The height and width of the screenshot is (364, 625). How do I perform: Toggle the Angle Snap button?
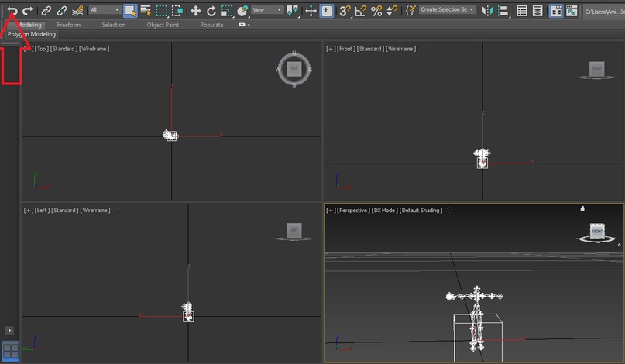pyautogui.click(x=361, y=10)
